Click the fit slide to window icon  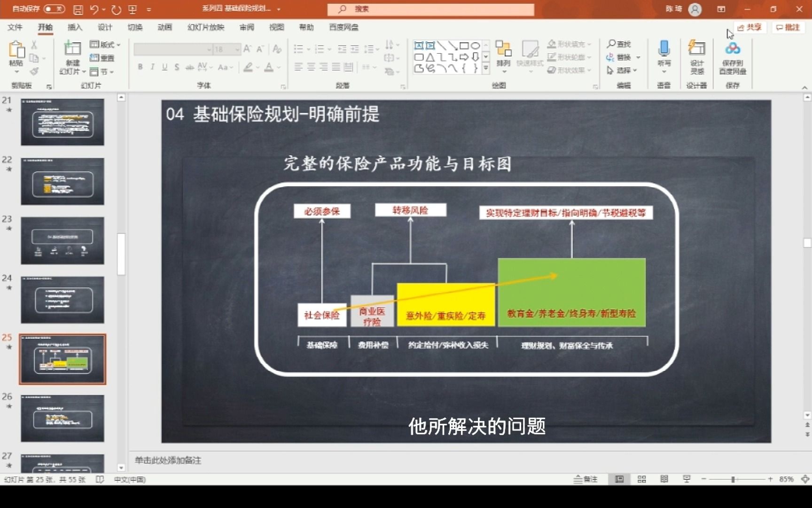coord(804,479)
